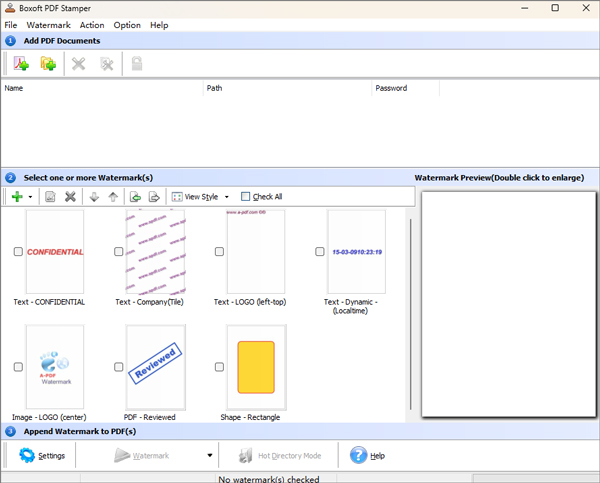Image resolution: width=600 pixels, height=483 pixels.
Task: Click the Add PDF file icon
Action: 21,64
